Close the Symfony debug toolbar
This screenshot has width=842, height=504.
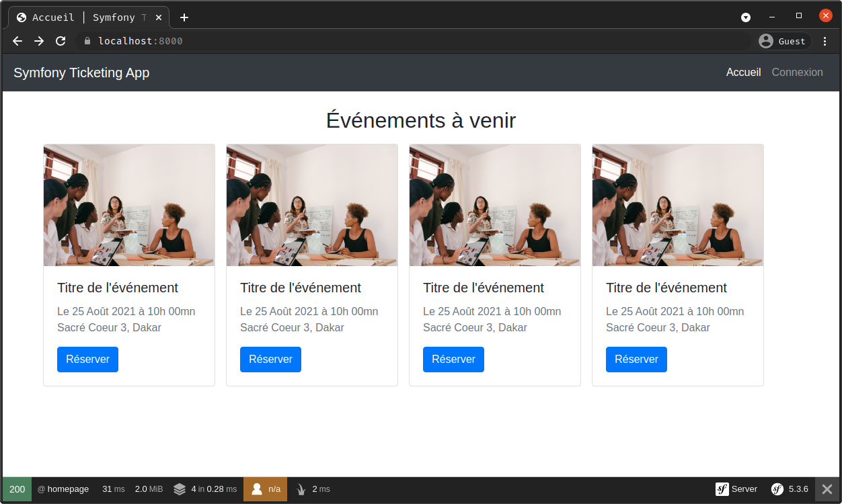(827, 489)
